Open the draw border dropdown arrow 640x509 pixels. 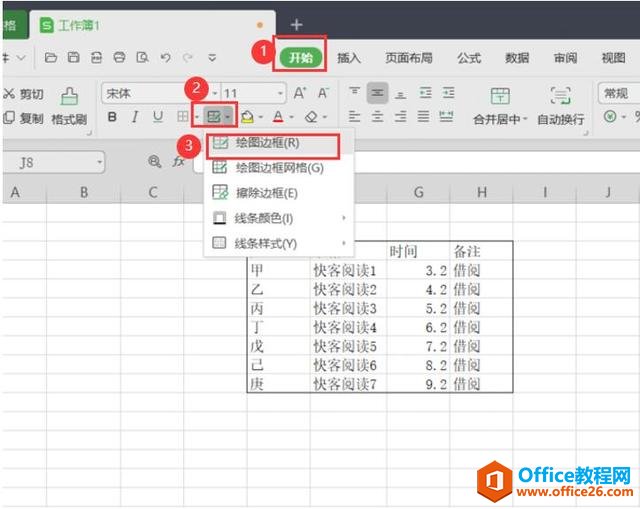coord(228,118)
